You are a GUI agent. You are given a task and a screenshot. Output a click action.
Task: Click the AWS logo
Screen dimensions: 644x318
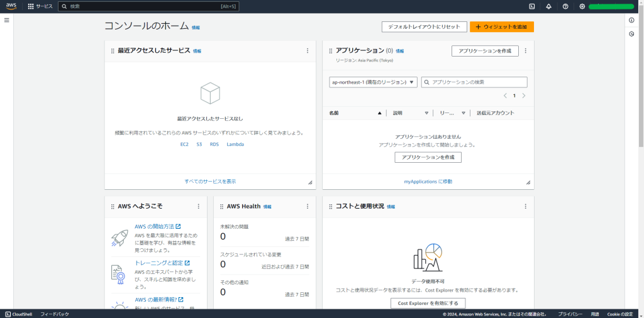11,6
